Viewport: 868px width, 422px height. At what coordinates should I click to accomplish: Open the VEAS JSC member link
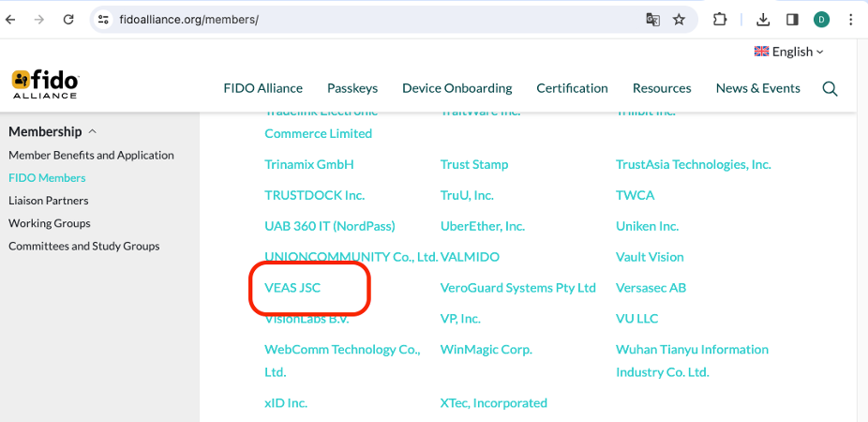[x=292, y=288]
